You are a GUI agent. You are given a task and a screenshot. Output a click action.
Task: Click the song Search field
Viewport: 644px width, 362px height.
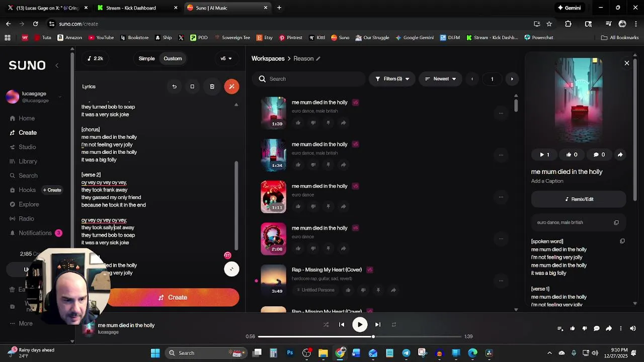(x=309, y=79)
